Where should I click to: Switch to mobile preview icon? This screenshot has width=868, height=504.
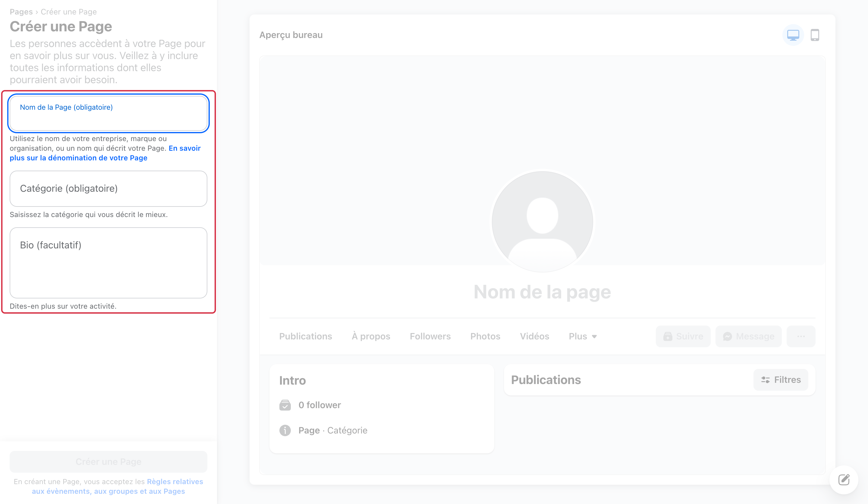coord(815,35)
